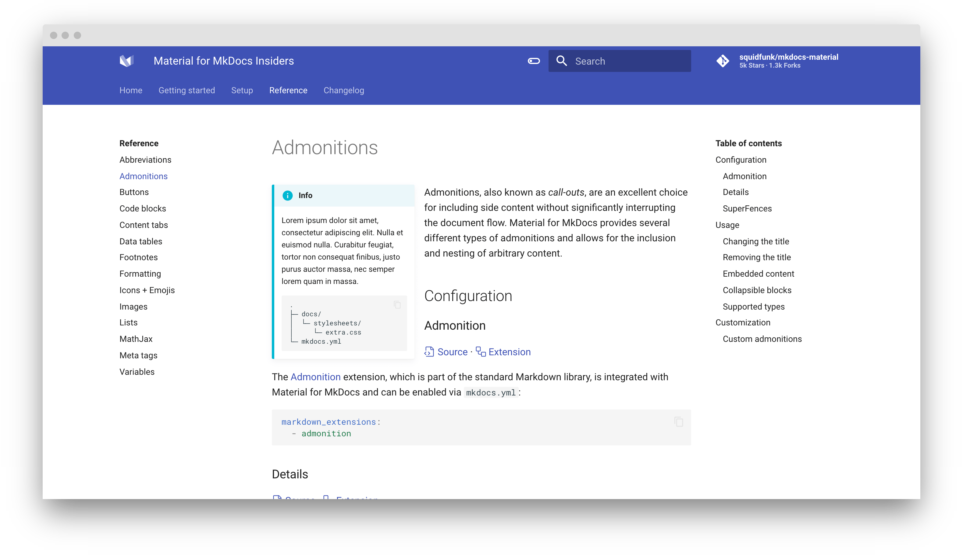963x560 pixels.
Task: Select SuperFences in table of contents
Action: tap(747, 209)
